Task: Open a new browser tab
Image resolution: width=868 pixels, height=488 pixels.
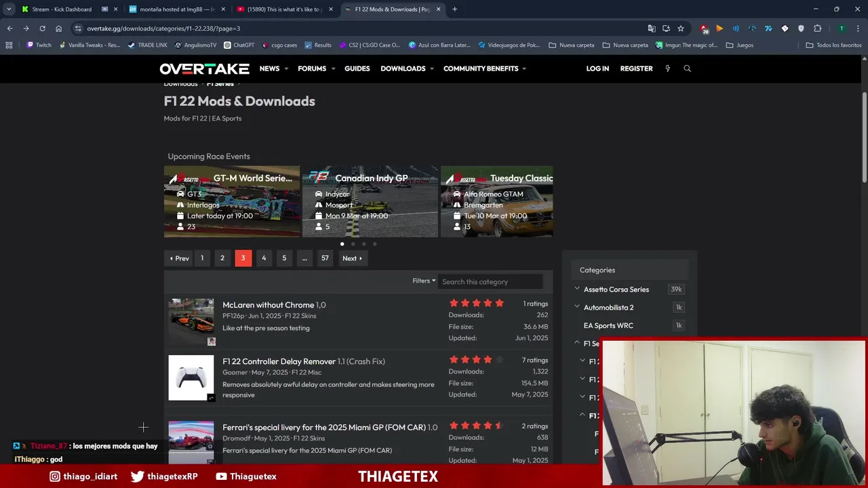Action: point(454,9)
